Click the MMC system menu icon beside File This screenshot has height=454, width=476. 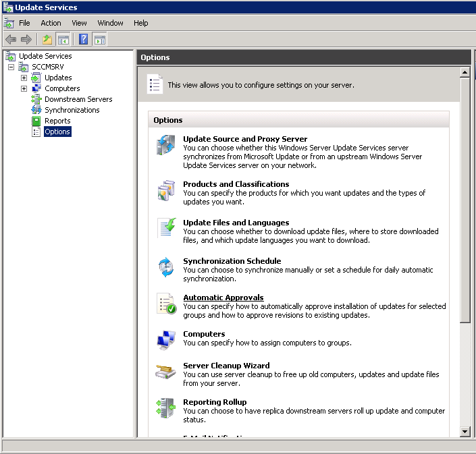click(x=9, y=23)
